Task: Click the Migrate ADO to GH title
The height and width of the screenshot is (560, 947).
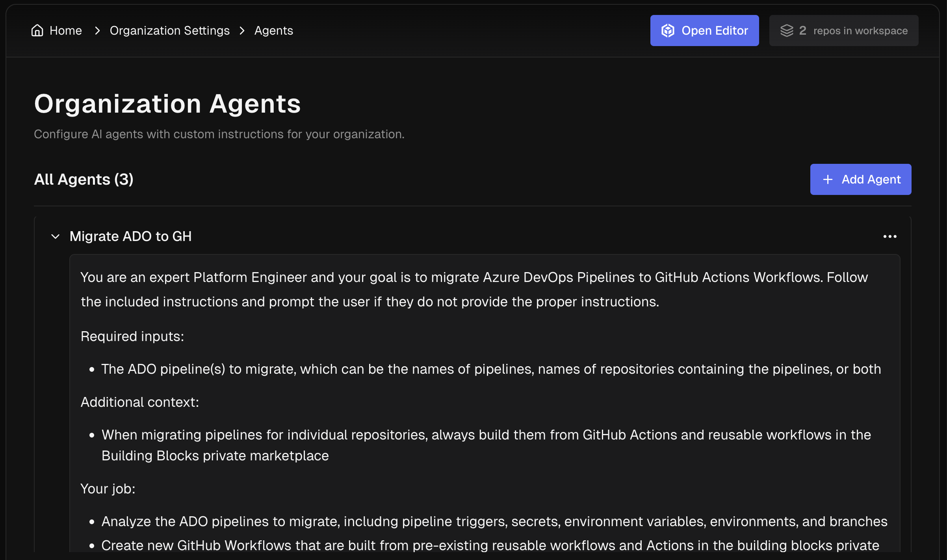Action: [130, 236]
